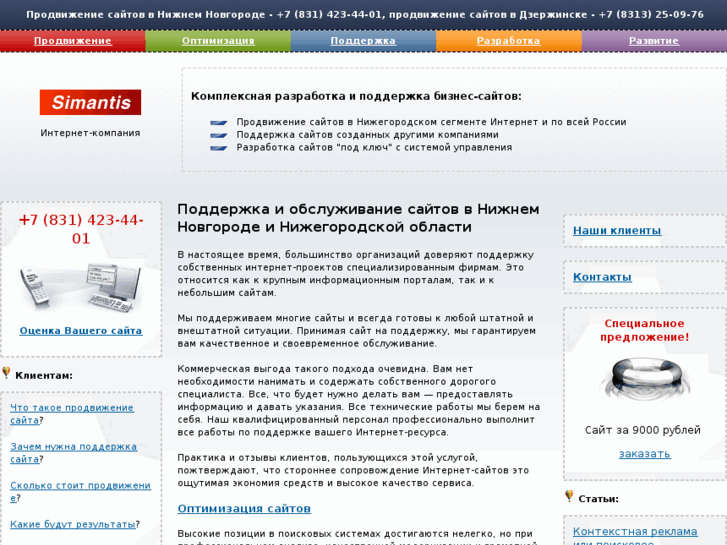Click the Клиентам: section title

[44, 376]
